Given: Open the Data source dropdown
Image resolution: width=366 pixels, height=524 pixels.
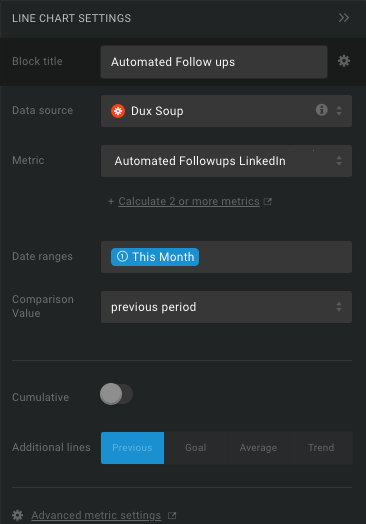Looking at the screenshot, I should [226, 111].
